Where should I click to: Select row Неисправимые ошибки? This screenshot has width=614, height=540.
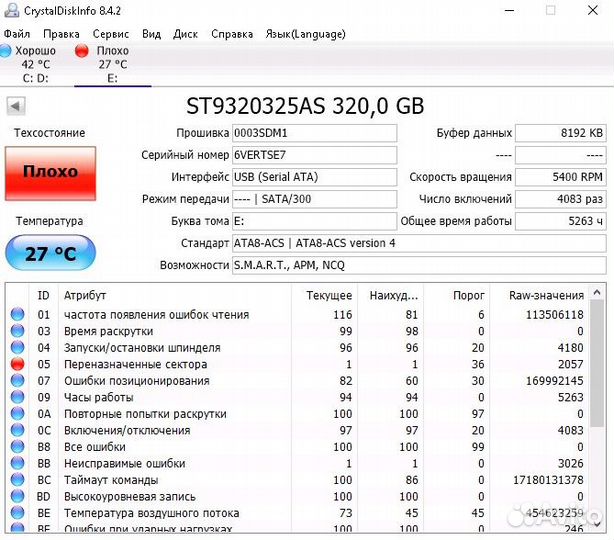298,463
